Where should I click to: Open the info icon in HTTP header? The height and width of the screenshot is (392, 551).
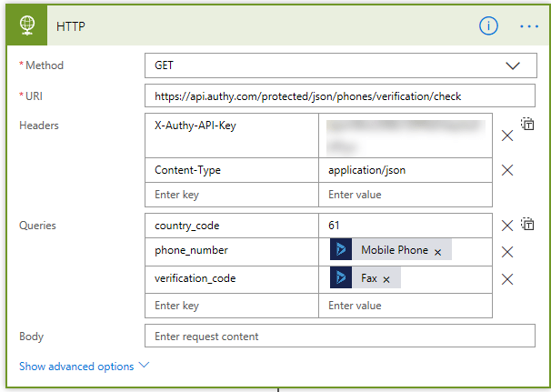pyautogui.click(x=488, y=26)
